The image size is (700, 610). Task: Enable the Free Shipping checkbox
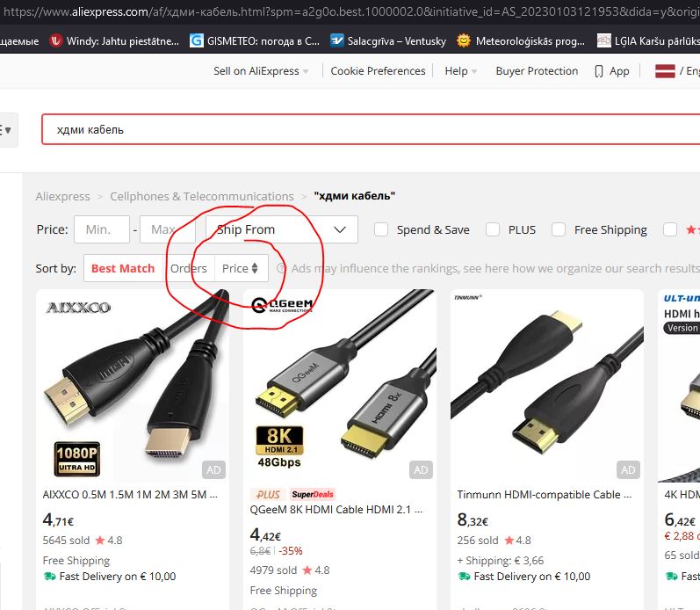[559, 229]
